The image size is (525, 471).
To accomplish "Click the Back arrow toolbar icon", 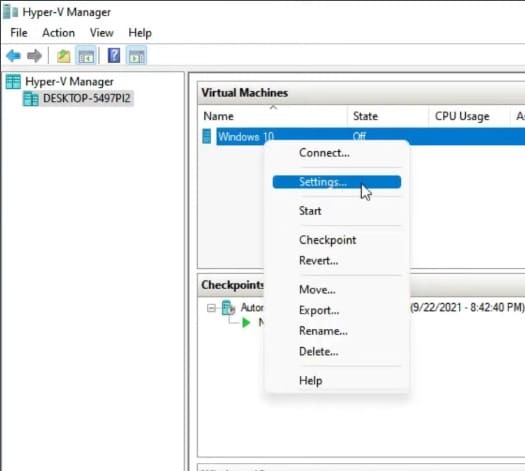I will pyautogui.click(x=13, y=56).
